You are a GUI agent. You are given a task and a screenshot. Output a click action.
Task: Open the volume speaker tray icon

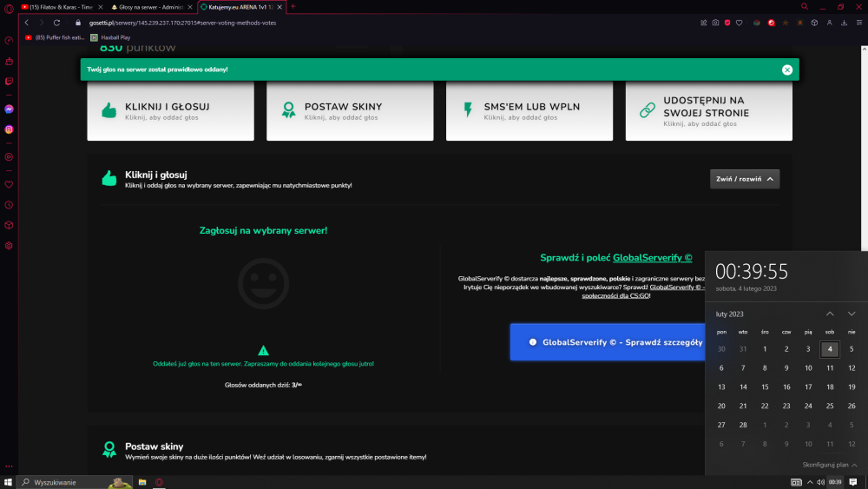820,482
